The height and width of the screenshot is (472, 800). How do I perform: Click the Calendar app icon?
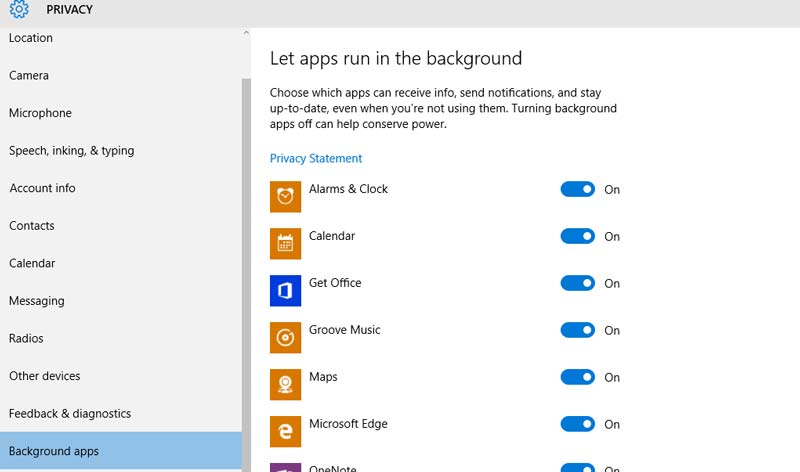point(285,243)
